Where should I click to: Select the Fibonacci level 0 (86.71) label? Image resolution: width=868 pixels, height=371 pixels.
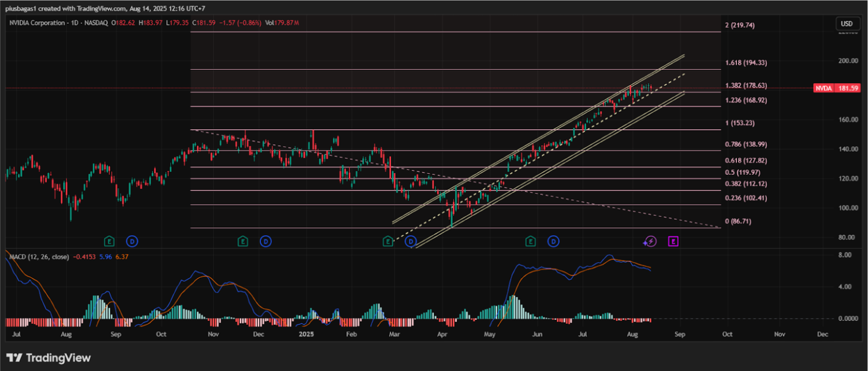tap(739, 221)
